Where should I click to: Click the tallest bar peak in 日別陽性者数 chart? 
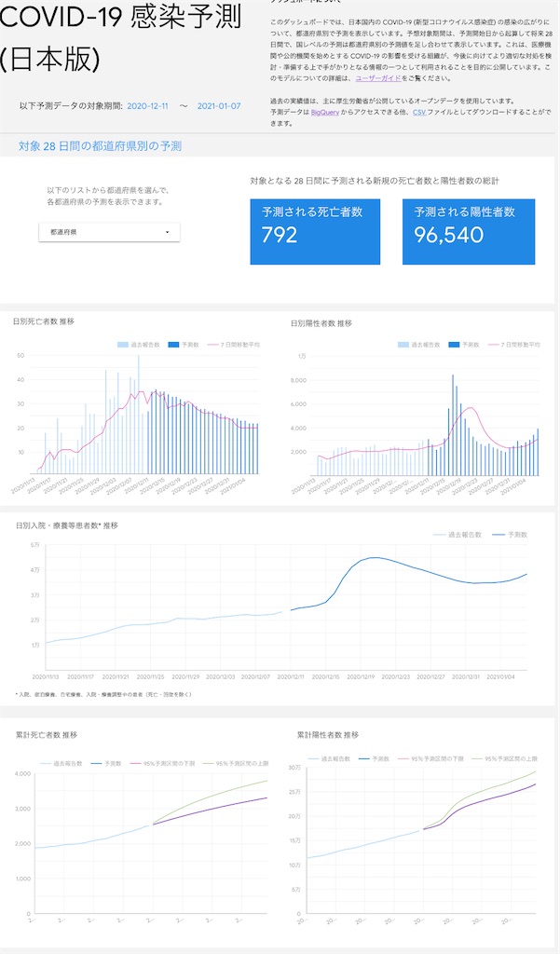click(453, 425)
